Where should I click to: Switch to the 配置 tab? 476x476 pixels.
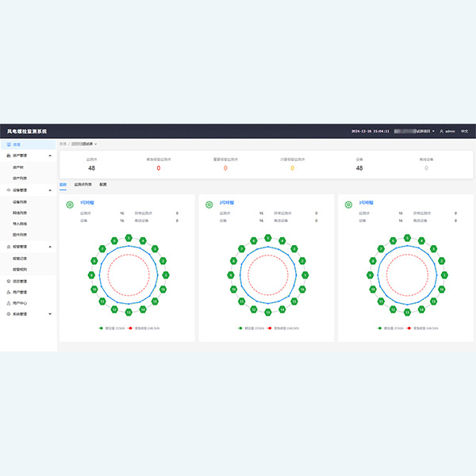click(x=103, y=184)
